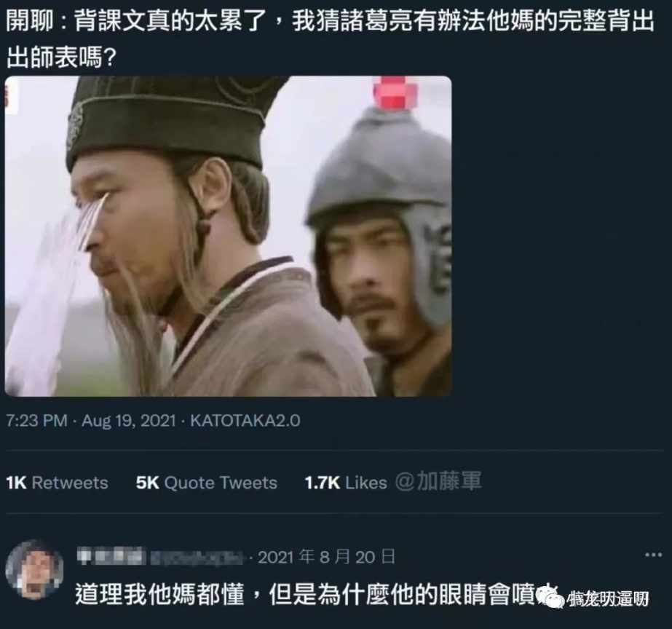Screen dimensions: 672x629
Task: Click the @加藤軍 watermark text
Action: 438,480
